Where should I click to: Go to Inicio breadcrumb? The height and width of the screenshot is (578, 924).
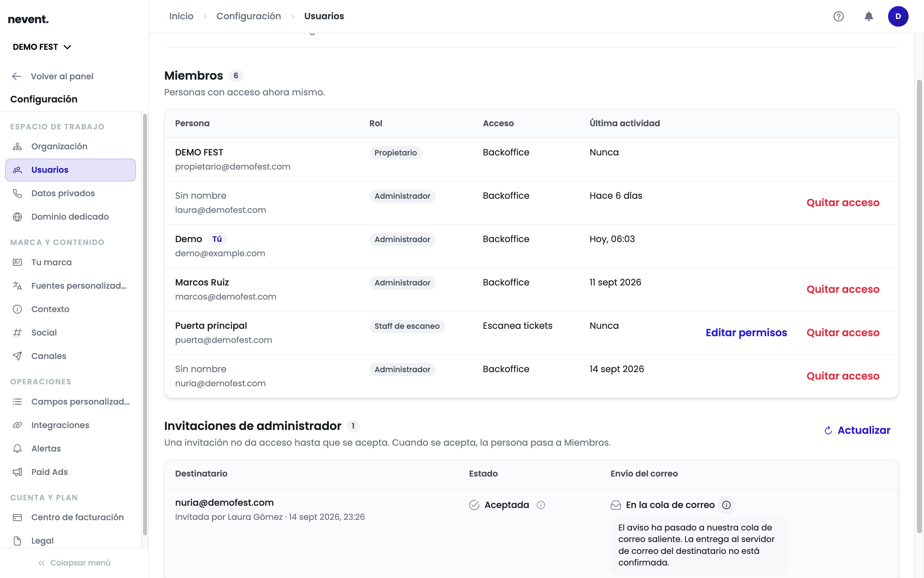pyautogui.click(x=181, y=16)
